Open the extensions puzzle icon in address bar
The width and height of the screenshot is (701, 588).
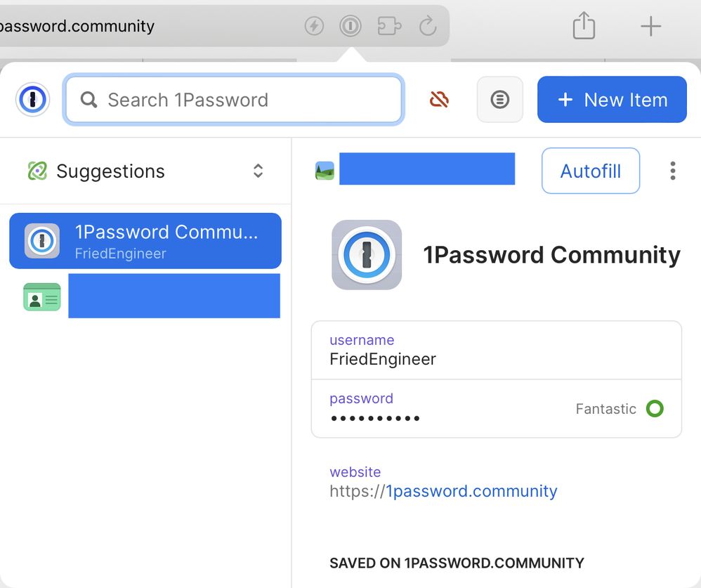(389, 27)
